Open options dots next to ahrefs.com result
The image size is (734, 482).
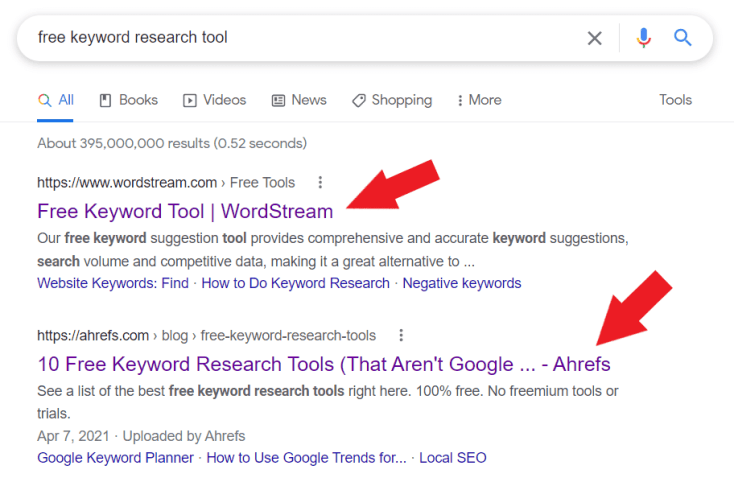tap(401, 335)
